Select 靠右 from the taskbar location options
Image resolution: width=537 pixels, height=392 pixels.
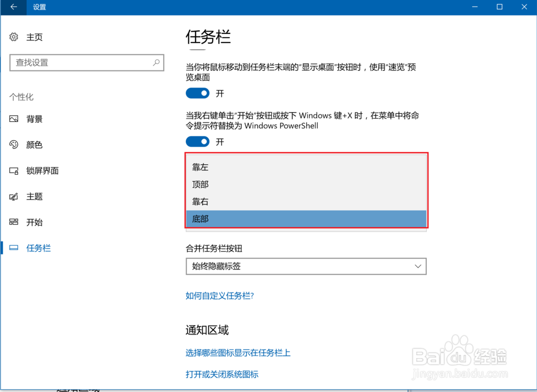[x=200, y=201]
